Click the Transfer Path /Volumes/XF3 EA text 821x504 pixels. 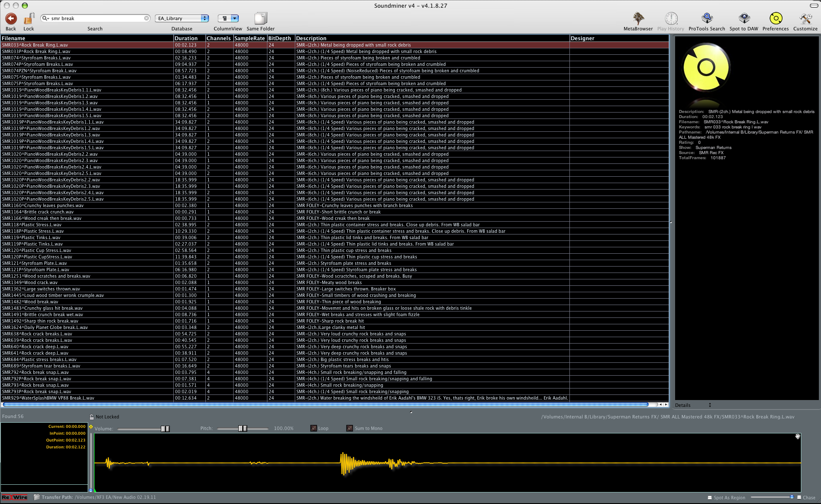click(99, 497)
